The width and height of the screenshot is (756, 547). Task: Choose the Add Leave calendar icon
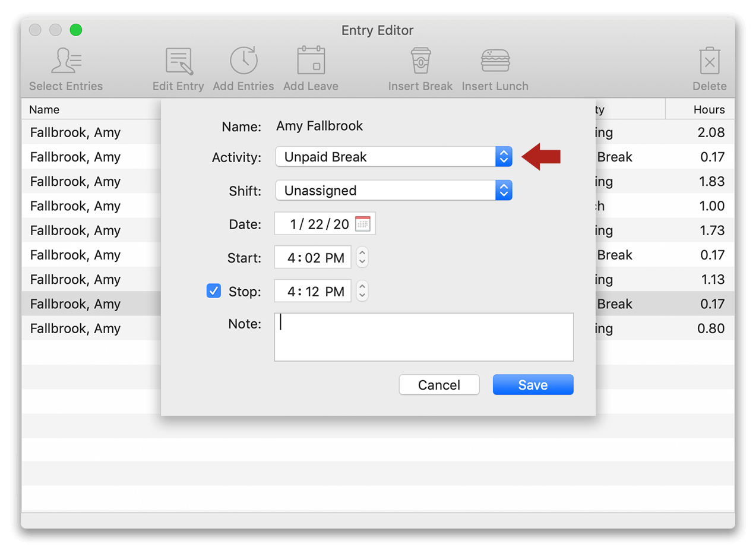pyautogui.click(x=311, y=61)
